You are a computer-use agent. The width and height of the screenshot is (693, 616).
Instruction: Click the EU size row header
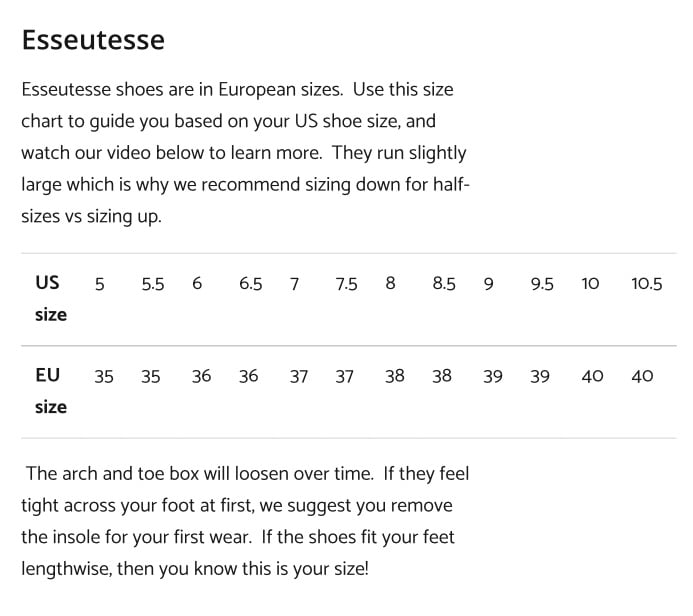[51, 391]
